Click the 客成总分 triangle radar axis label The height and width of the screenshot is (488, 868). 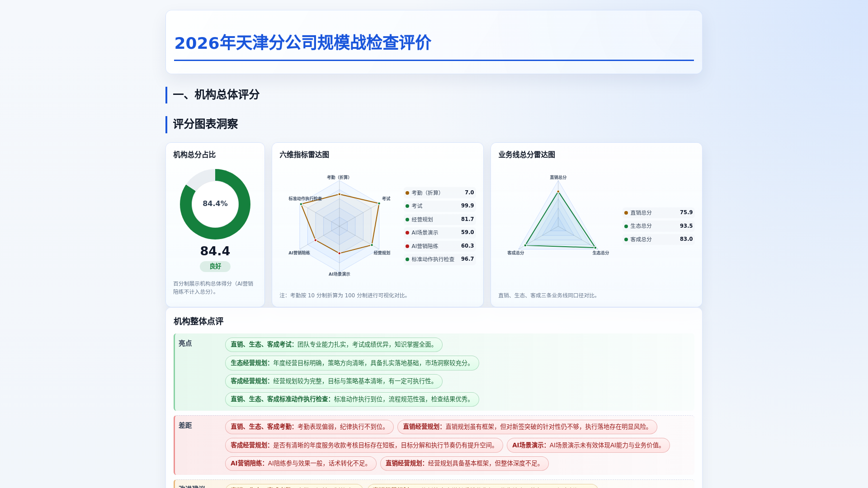(516, 253)
